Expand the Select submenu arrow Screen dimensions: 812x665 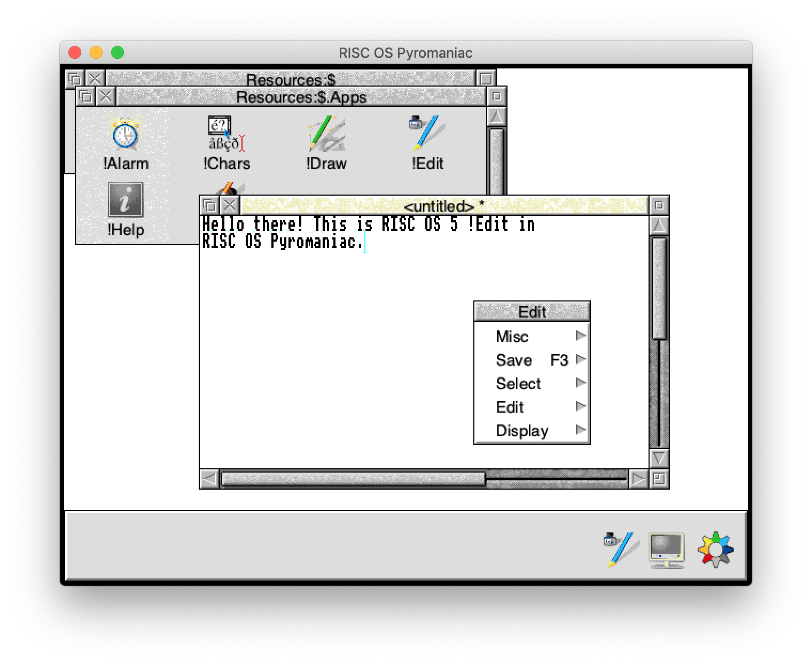pyautogui.click(x=581, y=383)
